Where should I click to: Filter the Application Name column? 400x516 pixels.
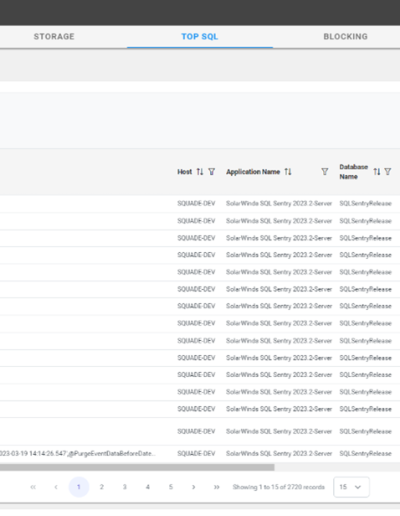pos(325,172)
